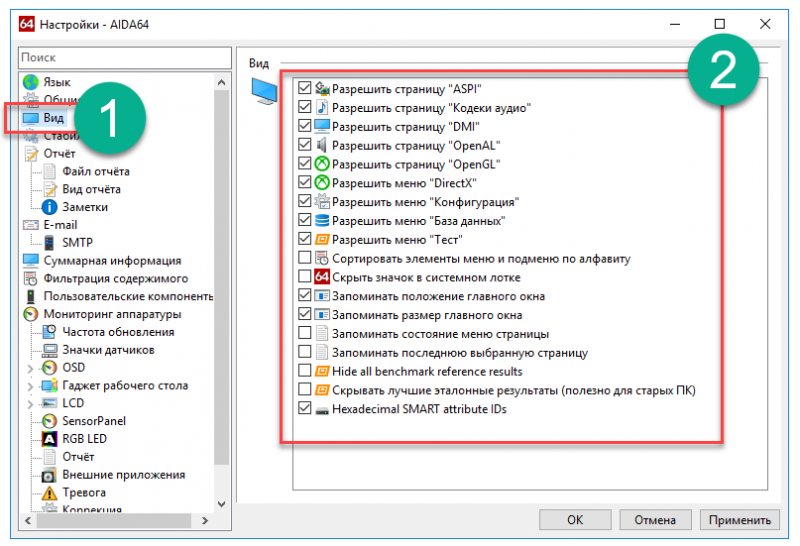This screenshot has width=800, height=546.
Task: Toggle Запоминать положение главного окна checkbox
Action: point(305,296)
